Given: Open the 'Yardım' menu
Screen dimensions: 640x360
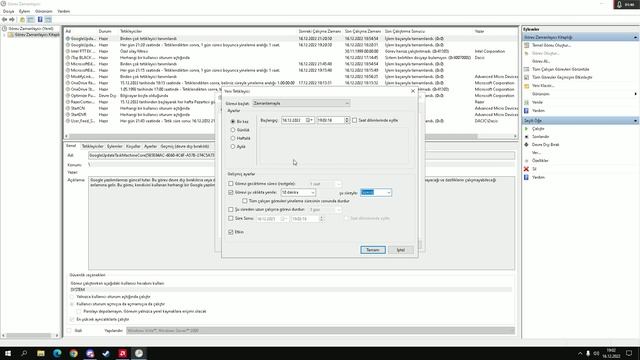Looking at the screenshot, I should click(x=63, y=11).
